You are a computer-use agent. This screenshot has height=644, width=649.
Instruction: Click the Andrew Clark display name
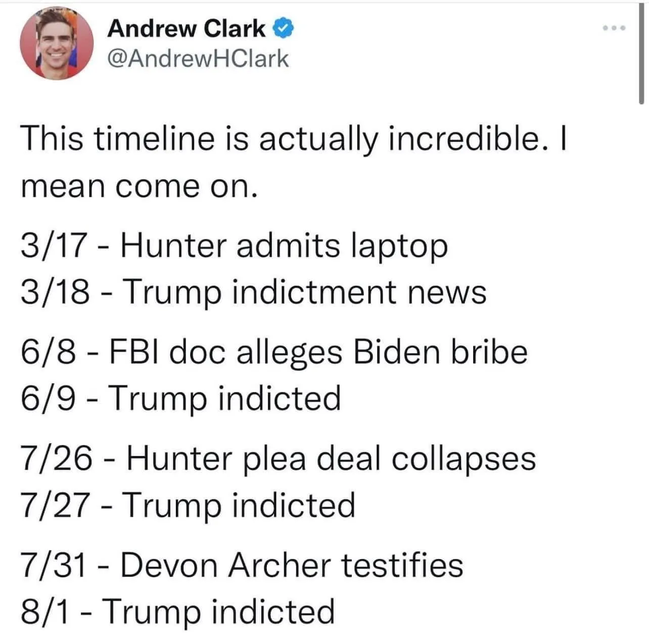coord(186,29)
